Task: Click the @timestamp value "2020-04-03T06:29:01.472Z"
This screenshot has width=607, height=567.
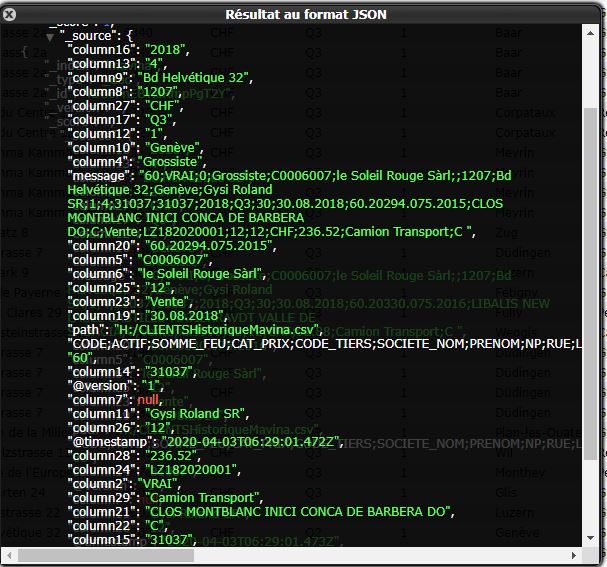Action: [251, 442]
